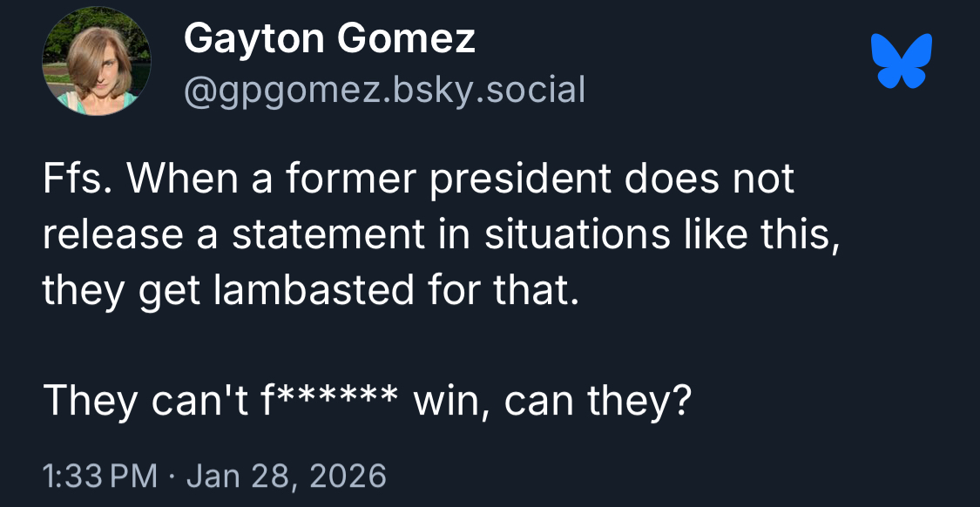
Task: Click the display name Gayton Gomez
Action: 329,38
